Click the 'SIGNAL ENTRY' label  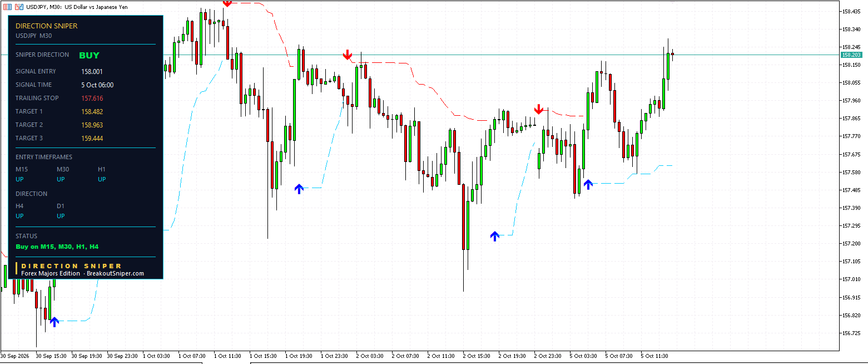(x=36, y=71)
